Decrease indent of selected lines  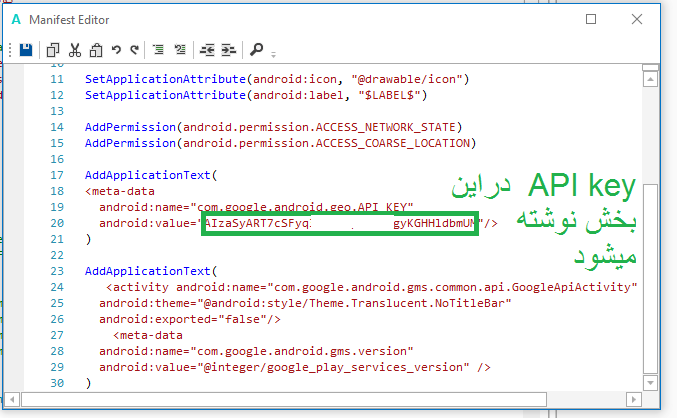207,49
